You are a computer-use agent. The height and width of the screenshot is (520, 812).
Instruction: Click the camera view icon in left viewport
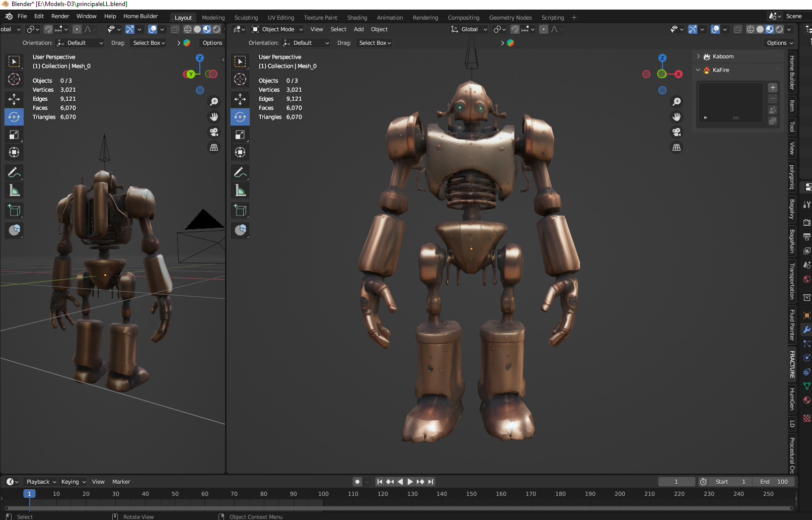click(214, 132)
